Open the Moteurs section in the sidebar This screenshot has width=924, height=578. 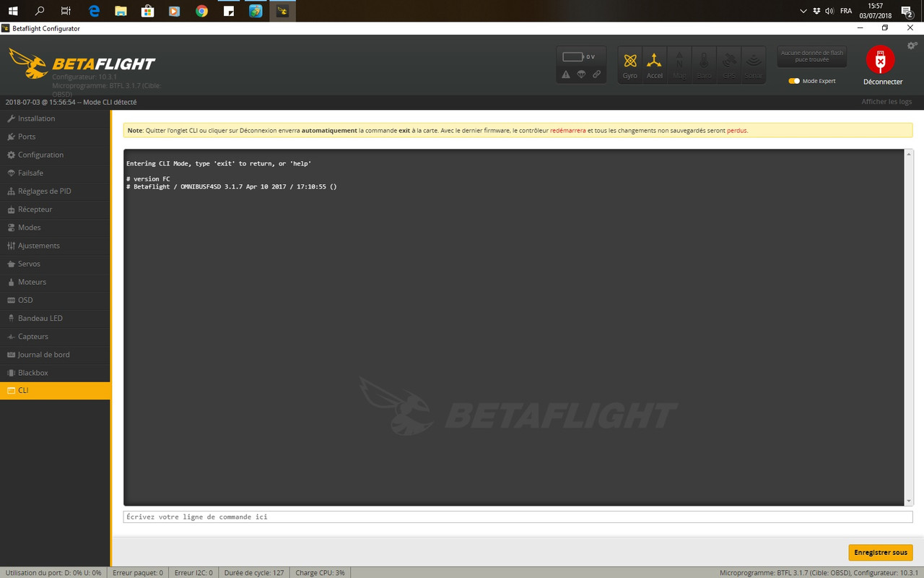pos(35,282)
